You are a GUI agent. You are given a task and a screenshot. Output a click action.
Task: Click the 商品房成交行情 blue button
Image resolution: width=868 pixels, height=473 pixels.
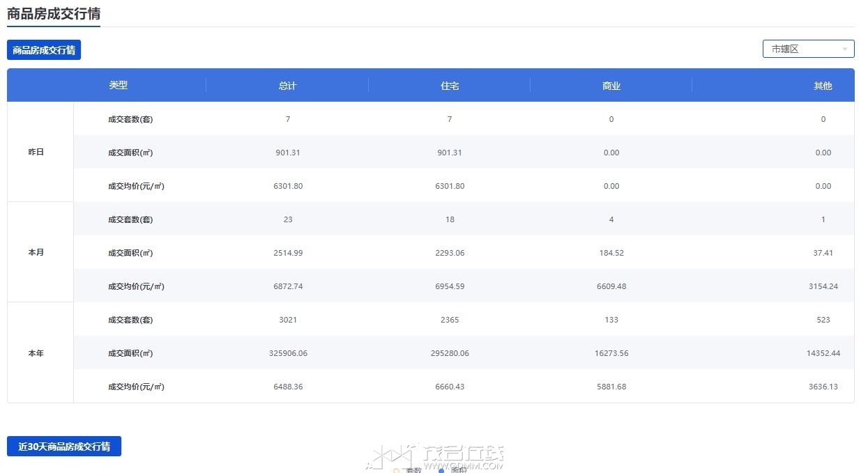click(x=44, y=50)
